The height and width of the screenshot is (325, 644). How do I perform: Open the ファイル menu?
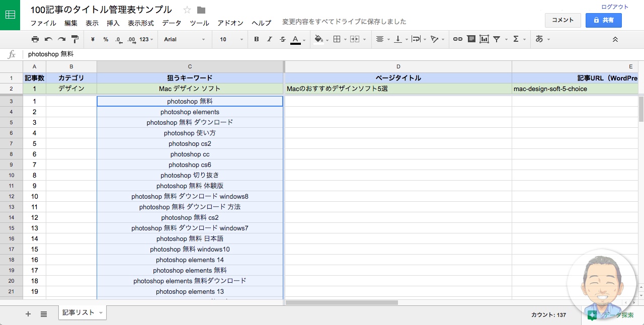point(43,23)
